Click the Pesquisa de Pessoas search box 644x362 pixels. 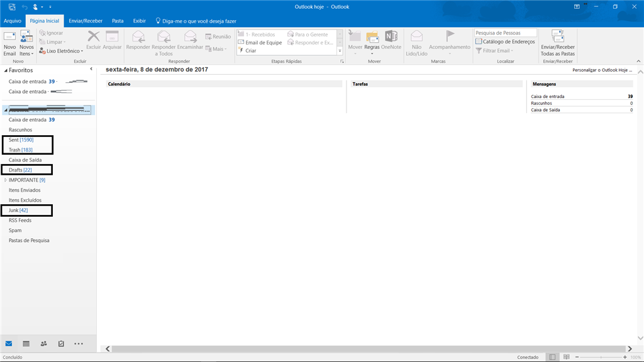coord(506,33)
